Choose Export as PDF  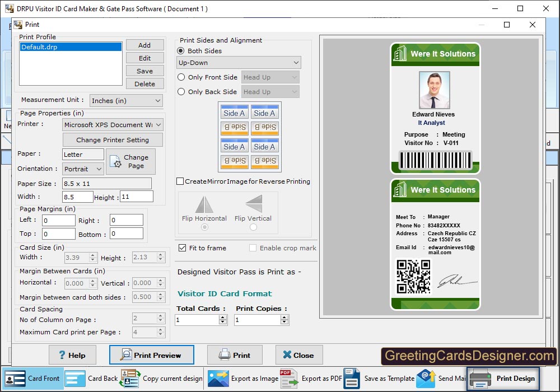[x=311, y=379]
